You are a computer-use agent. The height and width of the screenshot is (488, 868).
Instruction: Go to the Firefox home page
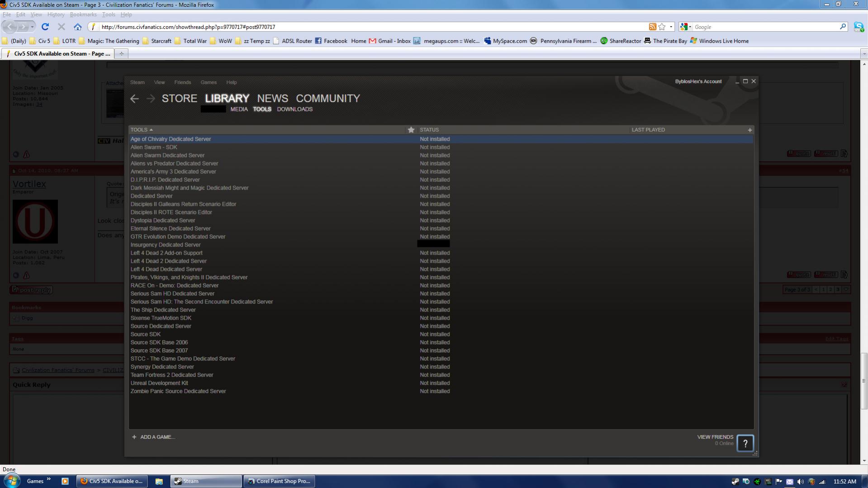78,27
